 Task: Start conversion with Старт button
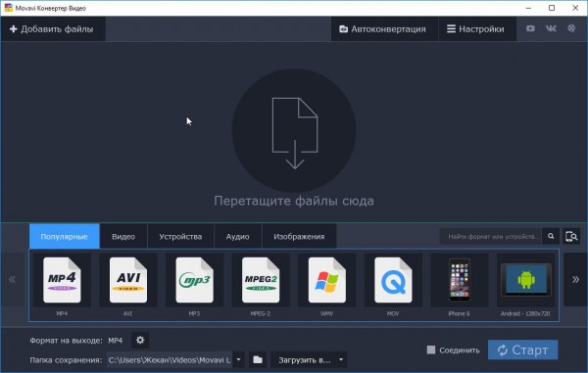tap(522, 350)
